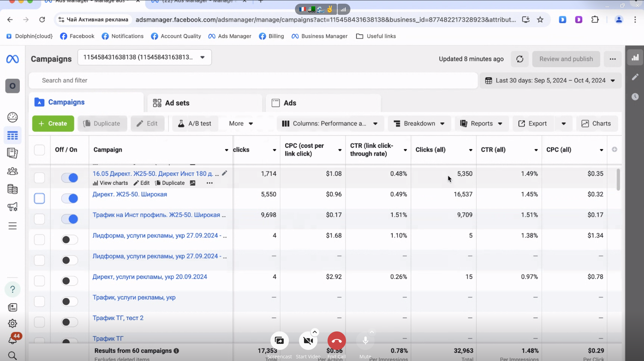Click the browser address bar URL
Image resolution: width=644 pixels, height=361 pixels.
click(x=326, y=19)
